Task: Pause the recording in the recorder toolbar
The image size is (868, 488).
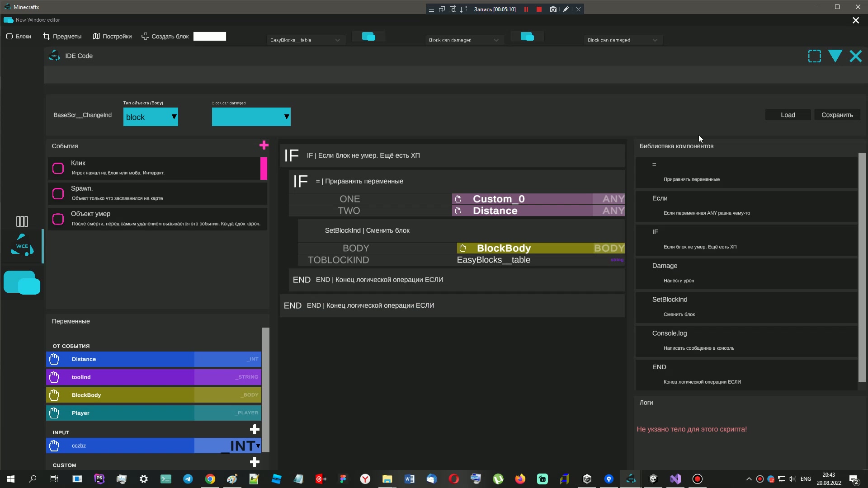Action: [x=526, y=9]
